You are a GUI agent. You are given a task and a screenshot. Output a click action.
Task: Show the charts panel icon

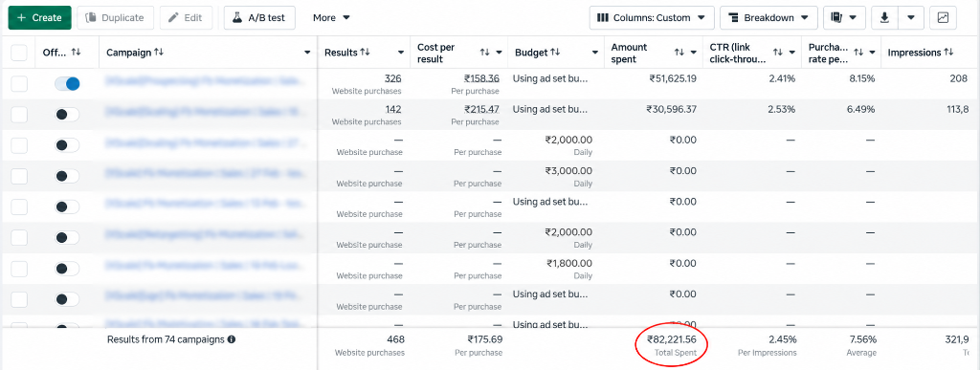[x=943, y=17]
